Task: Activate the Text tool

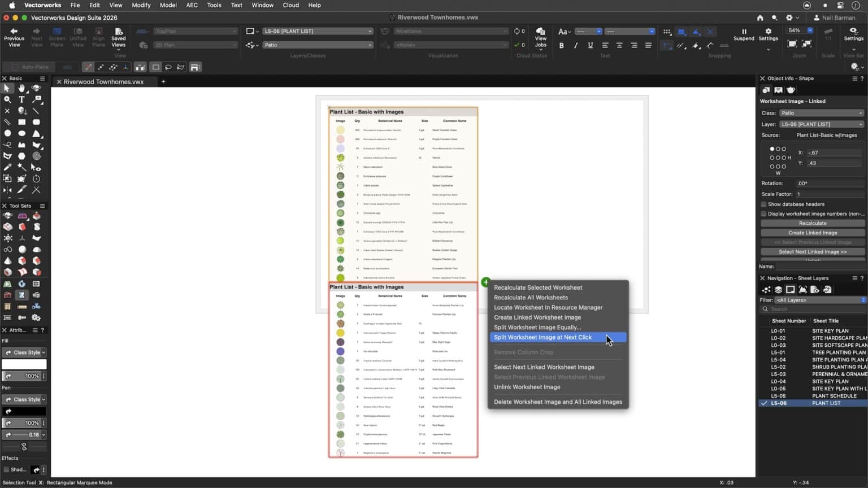Action: point(21,99)
